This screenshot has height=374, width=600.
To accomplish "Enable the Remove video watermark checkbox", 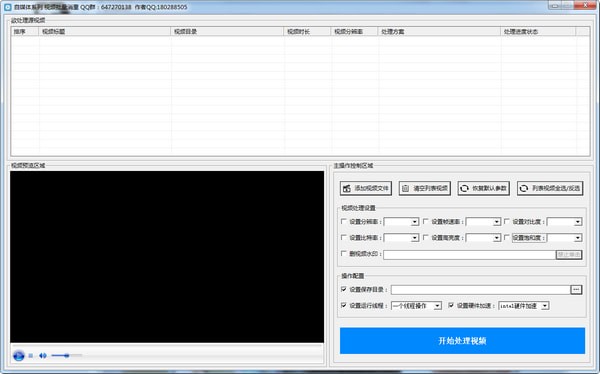I will coord(344,253).
